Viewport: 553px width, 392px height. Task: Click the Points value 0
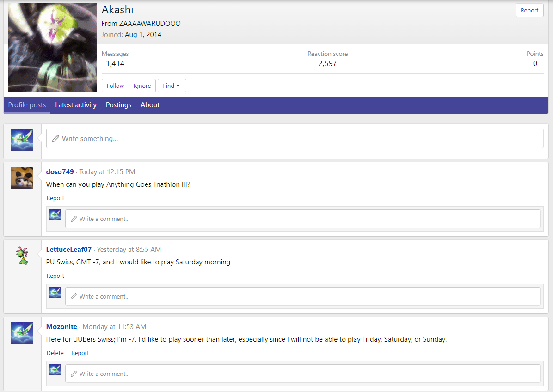[x=535, y=63]
